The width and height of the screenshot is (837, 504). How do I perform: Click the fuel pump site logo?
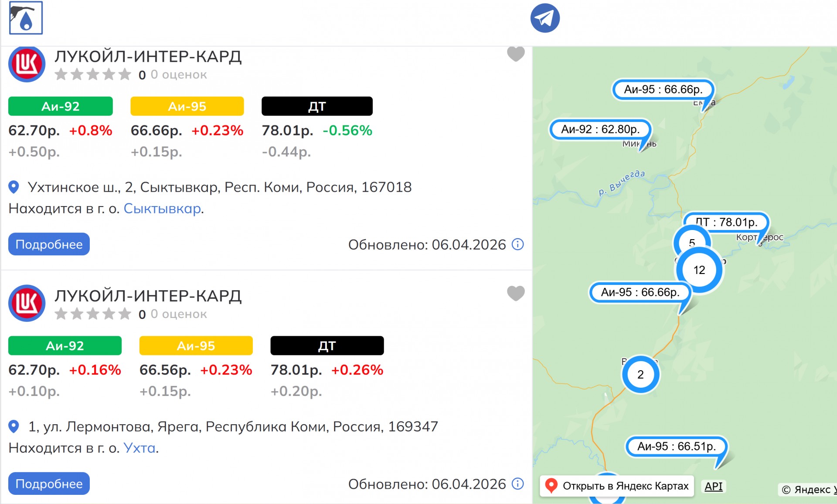click(x=26, y=18)
